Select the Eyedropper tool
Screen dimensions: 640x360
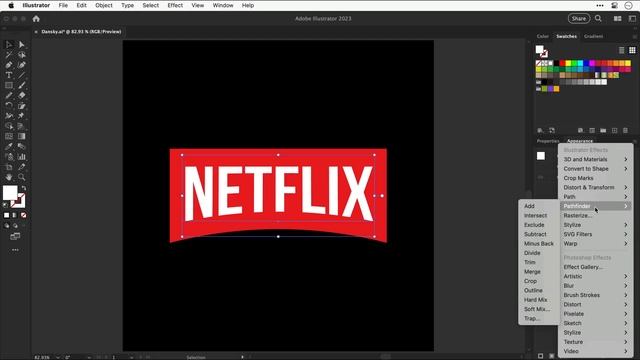coord(9,147)
